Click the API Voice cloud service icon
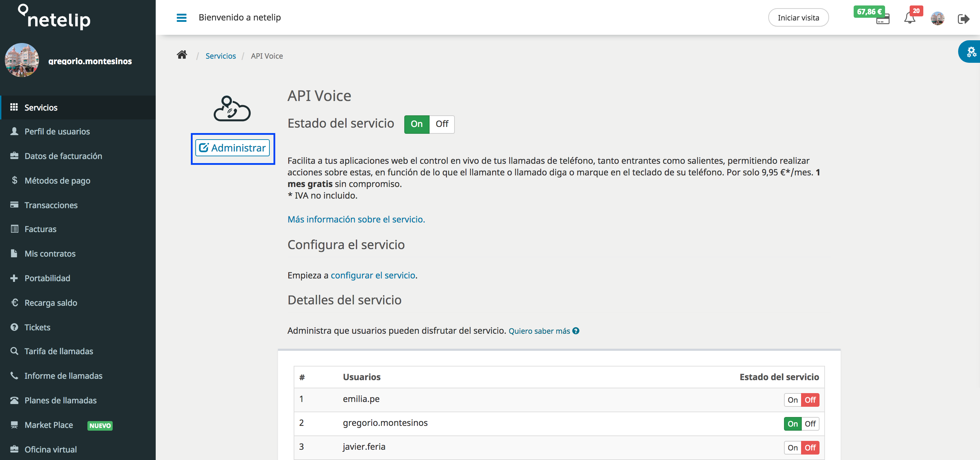 click(232, 110)
